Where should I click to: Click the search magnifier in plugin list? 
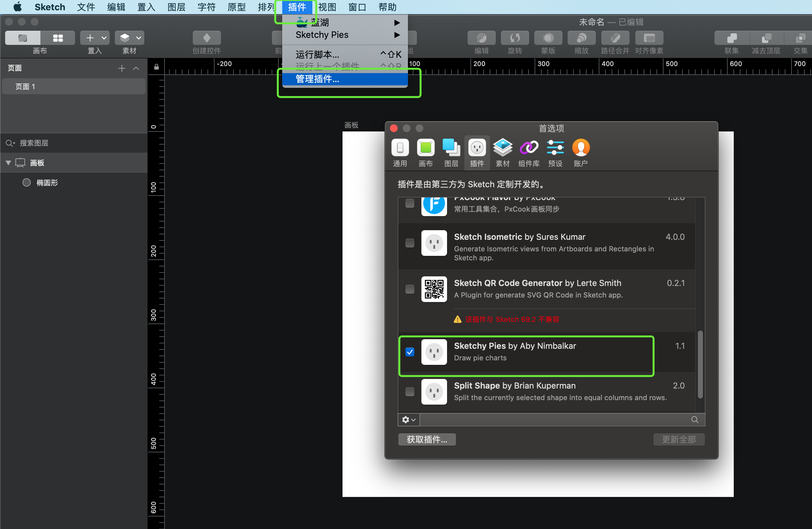pos(695,420)
